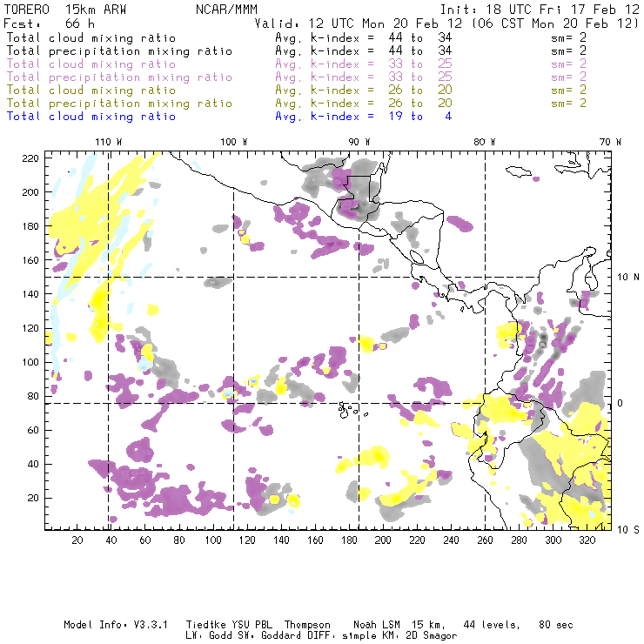Click '(06 CST Mon 20 Feb 12)' local time text
The width and height of the screenshot is (644, 644).
point(556,23)
